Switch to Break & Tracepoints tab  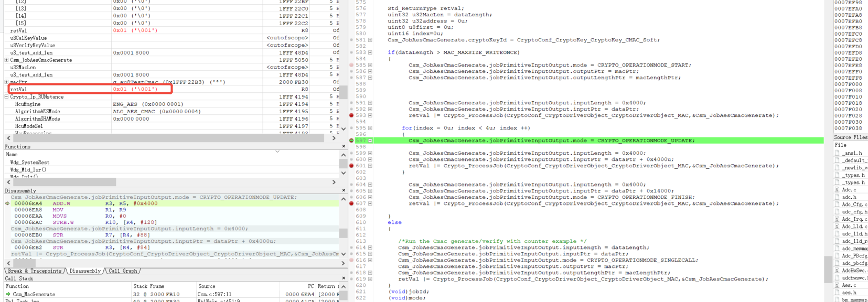pyautogui.click(x=35, y=271)
